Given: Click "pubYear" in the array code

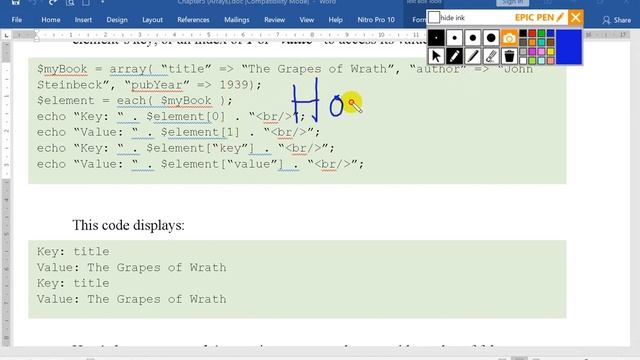Looking at the screenshot, I should (156, 85).
